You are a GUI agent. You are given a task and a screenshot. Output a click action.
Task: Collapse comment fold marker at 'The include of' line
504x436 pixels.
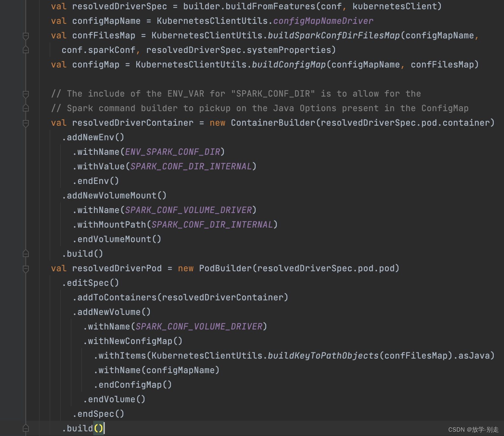coord(26,94)
